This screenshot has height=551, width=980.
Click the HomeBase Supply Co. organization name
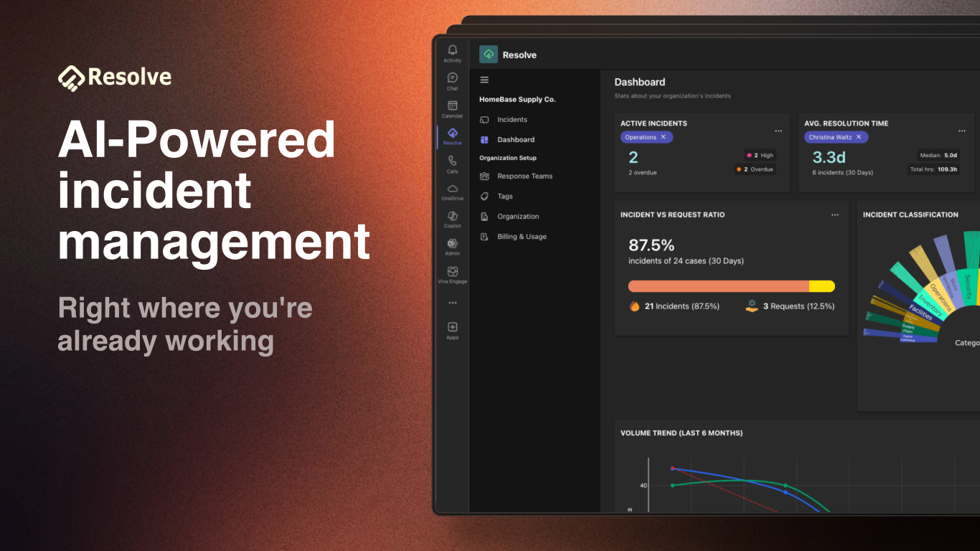click(x=517, y=100)
